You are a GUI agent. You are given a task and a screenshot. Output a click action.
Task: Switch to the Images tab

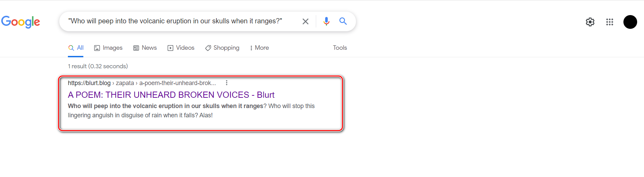tap(108, 48)
